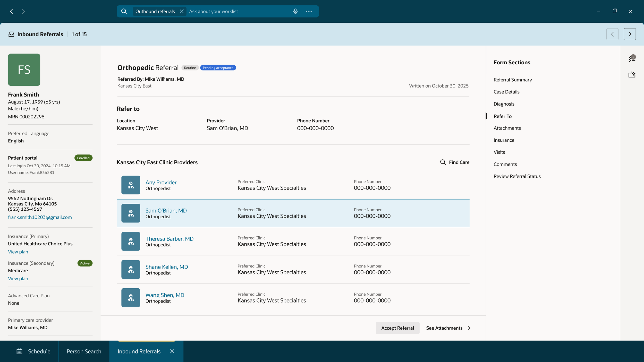Open the three-dot more options menu
This screenshot has height=362, width=644.
pyautogui.click(x=309, y=11)
